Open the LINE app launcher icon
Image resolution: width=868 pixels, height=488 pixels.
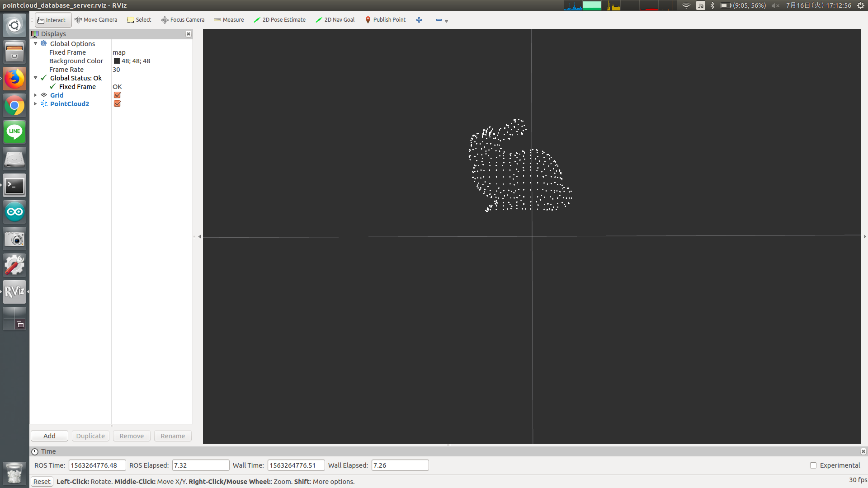(14, 132)
